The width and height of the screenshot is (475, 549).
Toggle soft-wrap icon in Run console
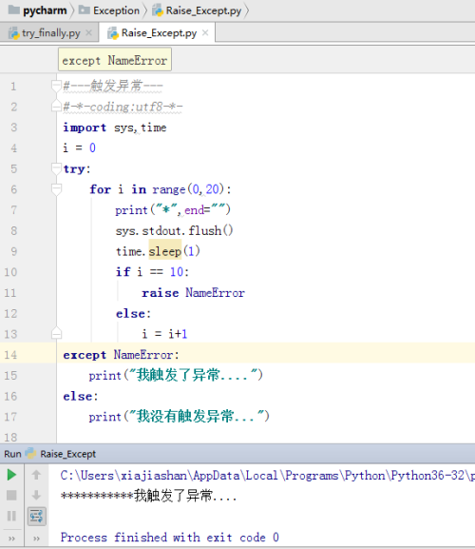pos(36,516)
